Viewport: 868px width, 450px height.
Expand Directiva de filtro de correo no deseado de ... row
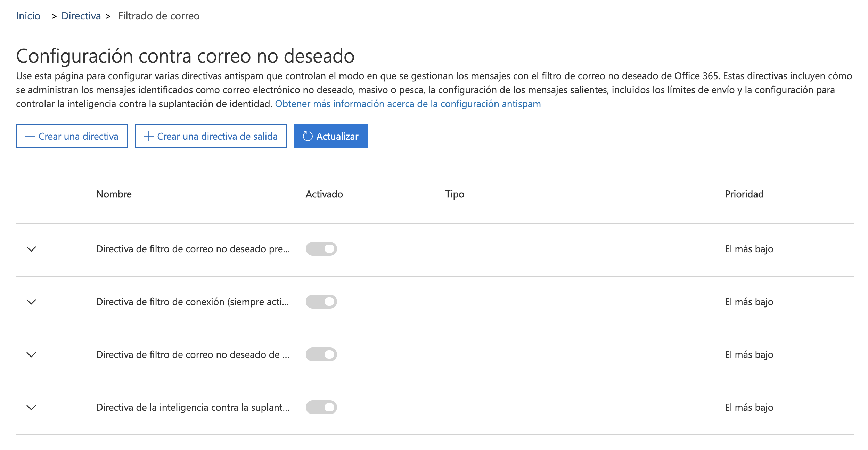(x=31, y=355)
